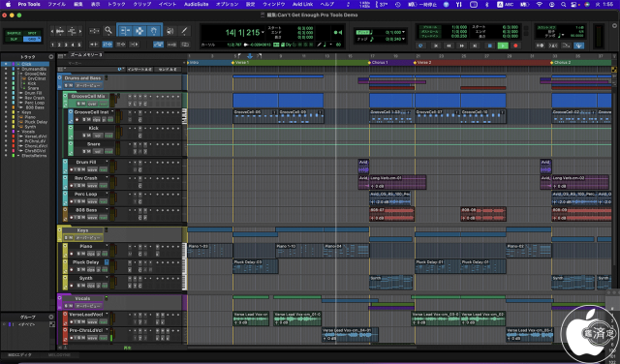Enable Spot edit mode

click(32, 33)
